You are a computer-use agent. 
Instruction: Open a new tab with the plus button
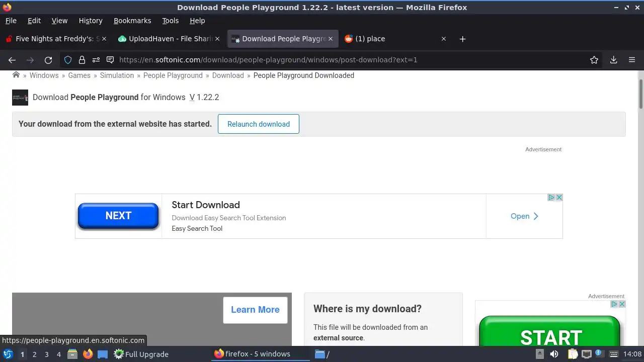462,39
